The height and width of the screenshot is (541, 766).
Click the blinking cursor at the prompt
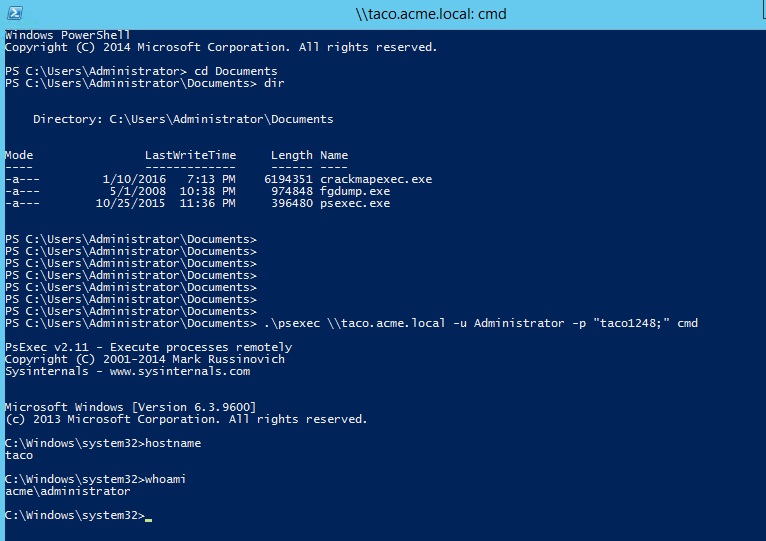149,519
